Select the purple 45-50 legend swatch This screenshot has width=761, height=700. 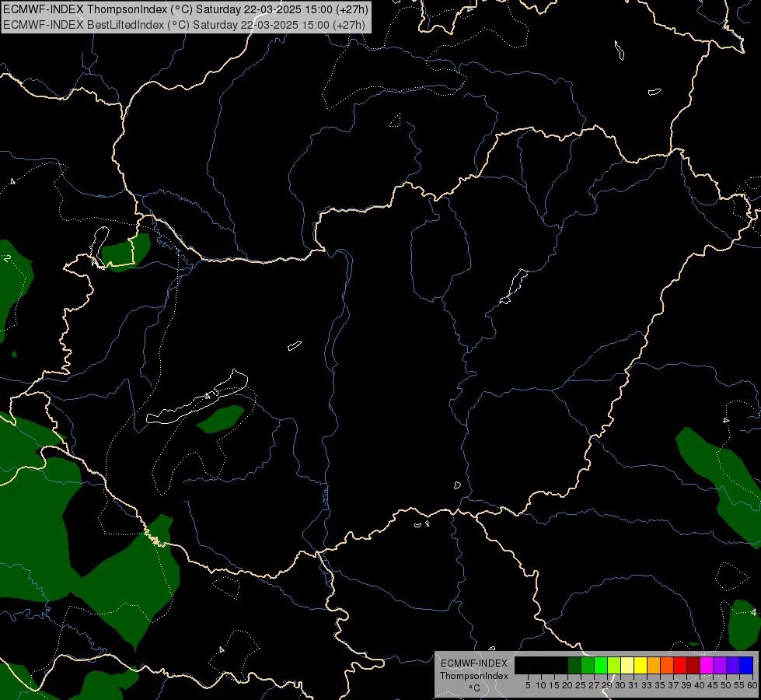pos(720,666)
